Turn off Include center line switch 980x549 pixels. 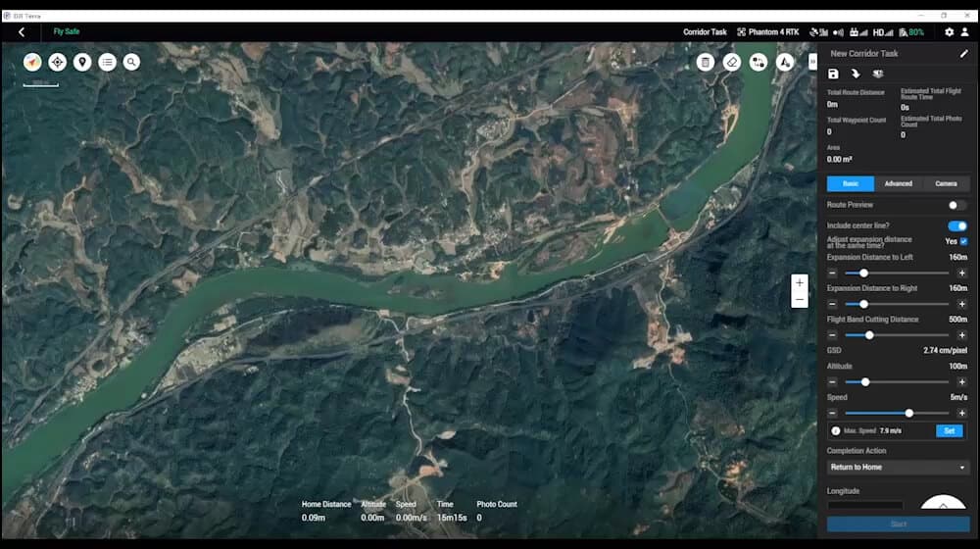click(x=956, y=225)
